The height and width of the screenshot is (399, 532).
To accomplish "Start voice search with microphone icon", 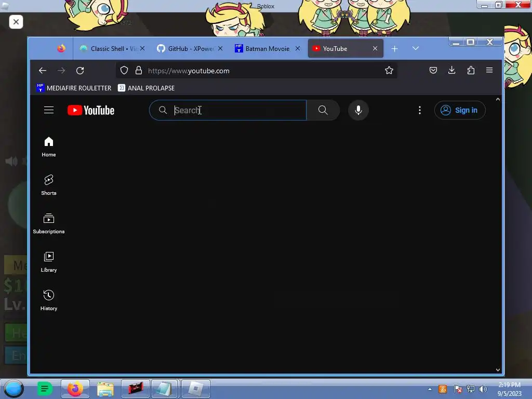I will (358, 110).
